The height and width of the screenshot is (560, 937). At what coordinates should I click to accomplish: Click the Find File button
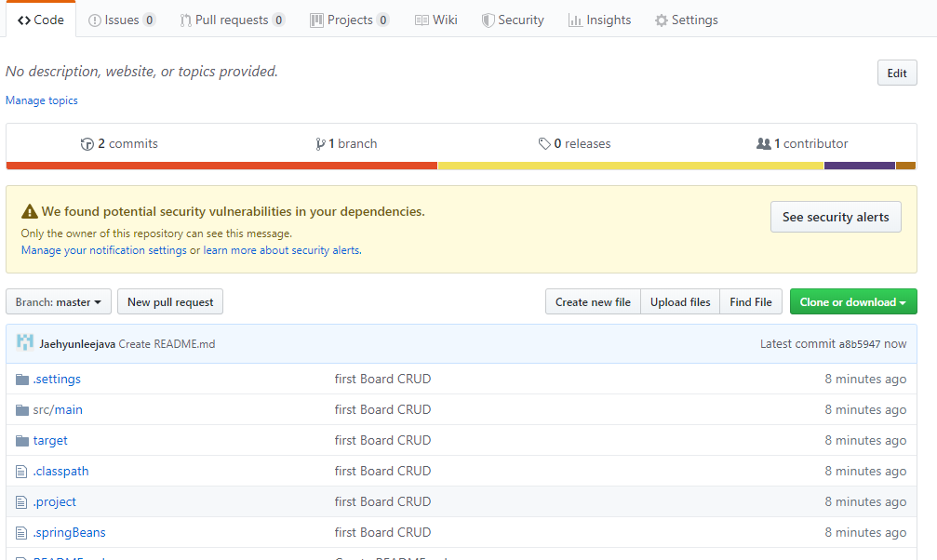(751, 301)
